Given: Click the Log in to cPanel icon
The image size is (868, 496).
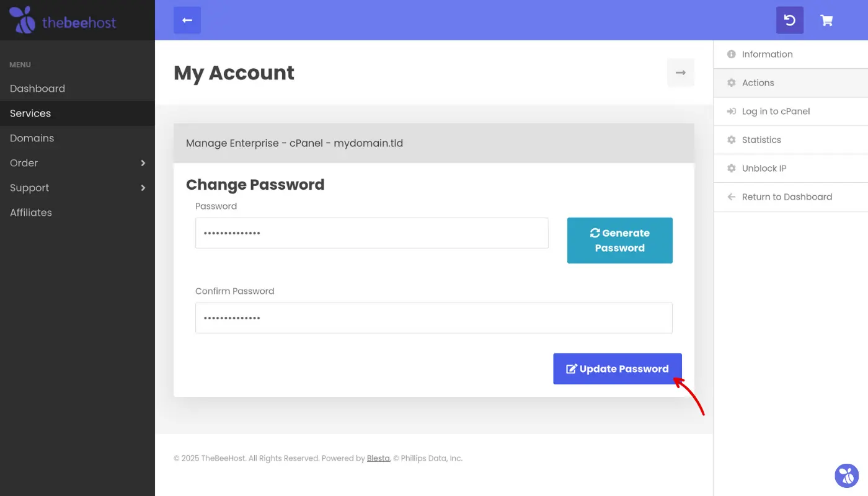Looking at the screenshot, I should coord(731,112).
